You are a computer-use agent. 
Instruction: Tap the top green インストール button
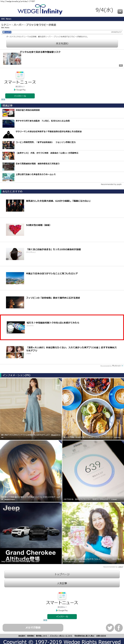tap(20, 96)
